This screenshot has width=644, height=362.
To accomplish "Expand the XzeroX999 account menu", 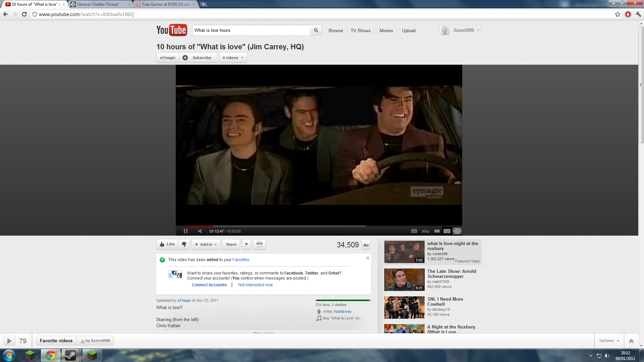I will [461, 30].
